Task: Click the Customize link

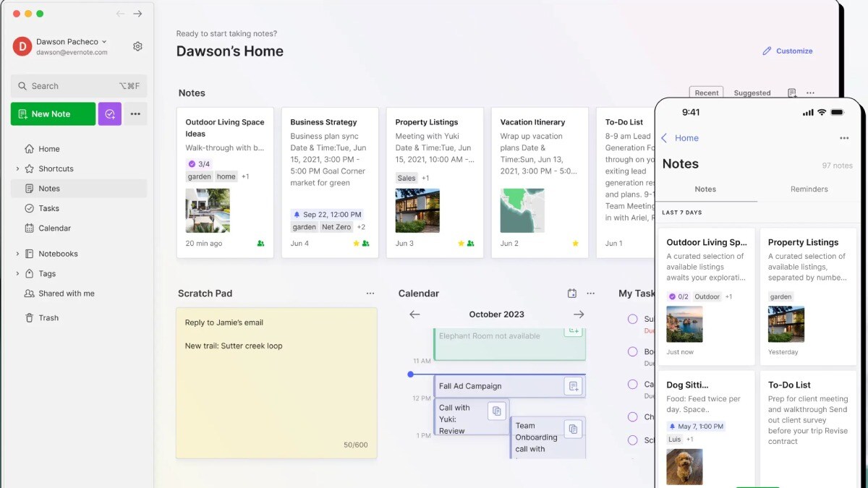Action: click(x=787, y=51)
